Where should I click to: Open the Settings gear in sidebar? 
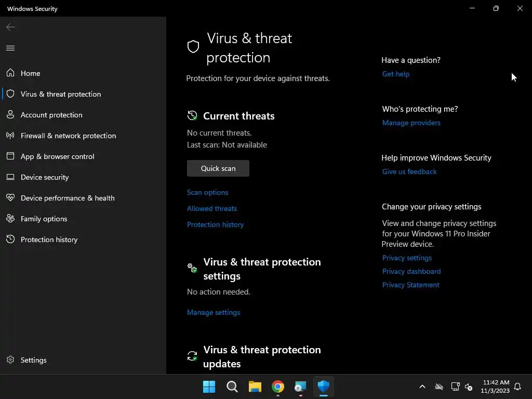[10, 360]
